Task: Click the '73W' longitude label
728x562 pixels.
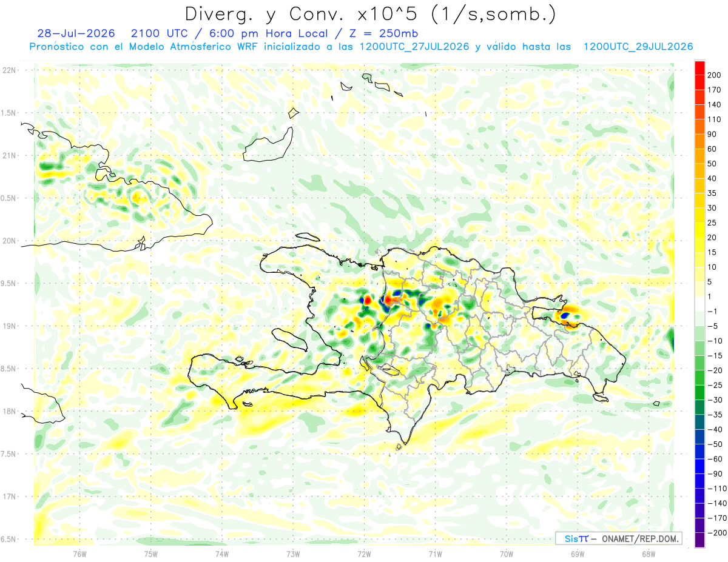Action: coord(293,554)
